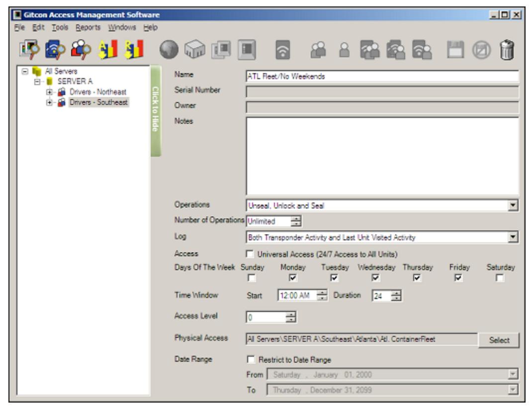532x410 pixels.
Task: Check the Saturday checkbox
Action: (x=499, y=278)
